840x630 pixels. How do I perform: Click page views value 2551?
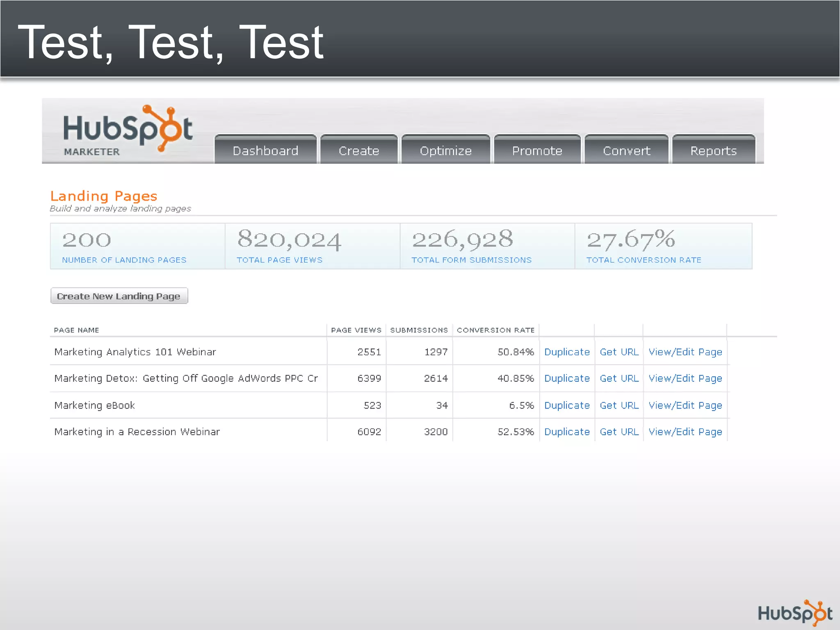tap(369, 352)
